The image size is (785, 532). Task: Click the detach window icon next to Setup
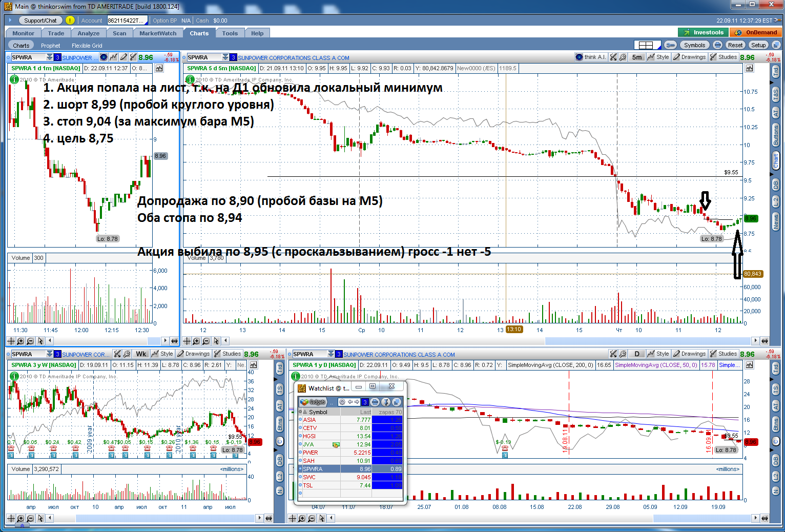click(776, 45)
